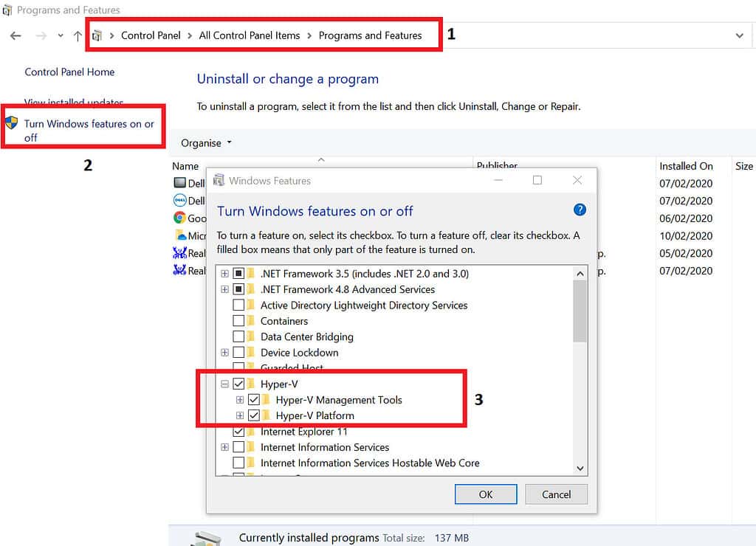Select All Control Panel Items breadcrumb
The height and width of the screenshot is (546, 756).
250,35
